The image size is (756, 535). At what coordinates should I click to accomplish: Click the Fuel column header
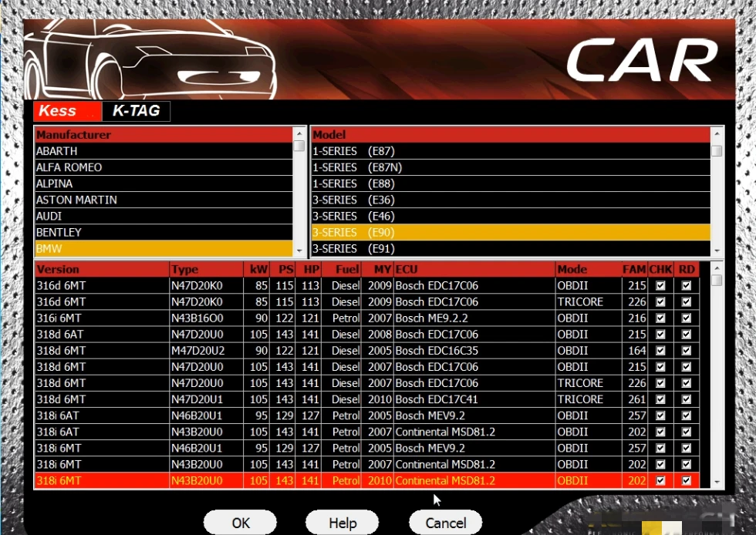pos(341,269)
